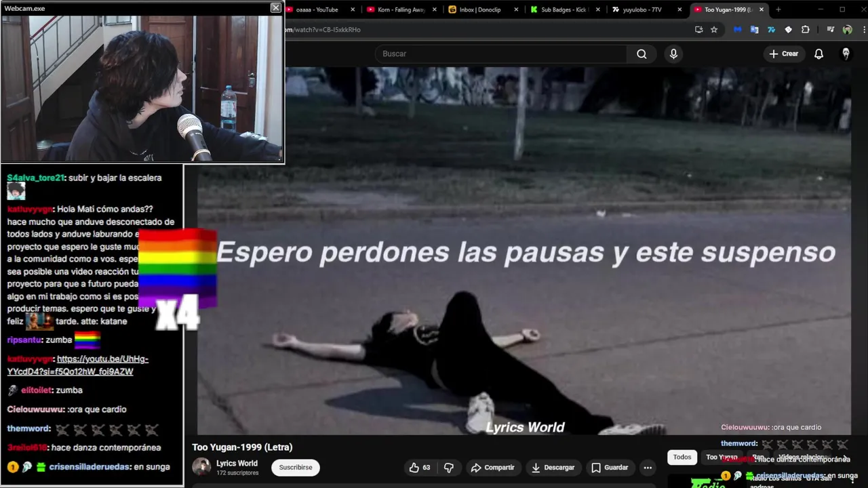Open the Chrome profile avatar
This screenshot has height=488, width=868.
click(x=847, y=30)
